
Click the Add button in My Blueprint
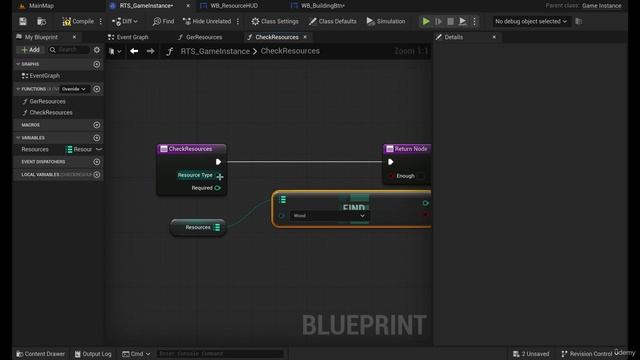[31, 50]
